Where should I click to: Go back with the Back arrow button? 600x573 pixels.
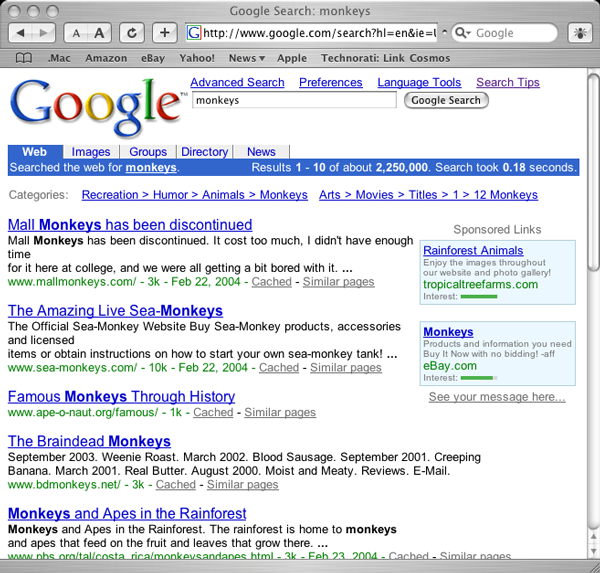(21, 33)
